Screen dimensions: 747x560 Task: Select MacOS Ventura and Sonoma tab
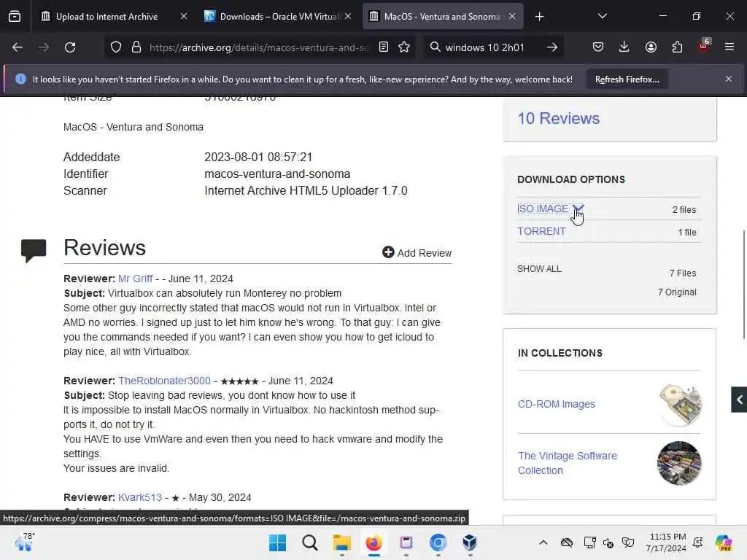tap(441, 17)
